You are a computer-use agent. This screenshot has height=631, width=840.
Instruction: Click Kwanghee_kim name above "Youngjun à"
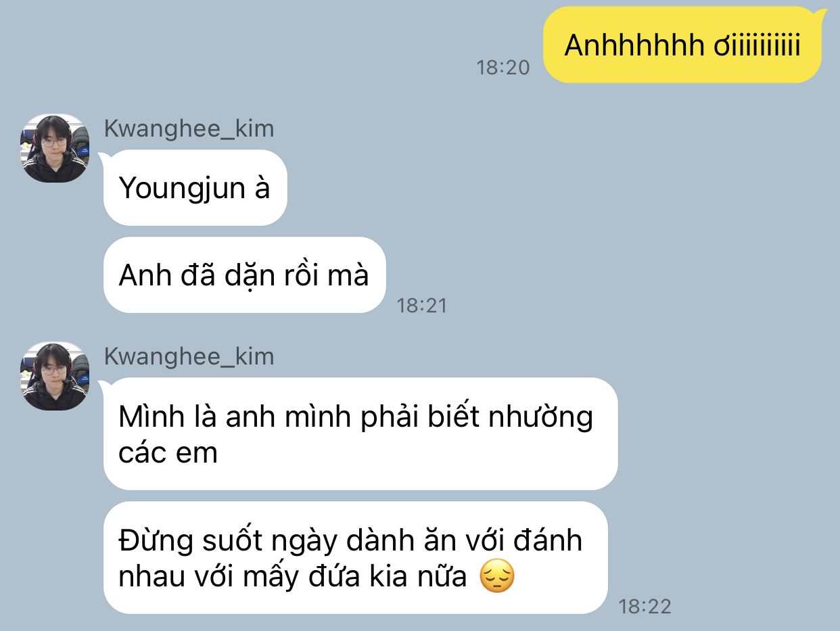[189, 128]
